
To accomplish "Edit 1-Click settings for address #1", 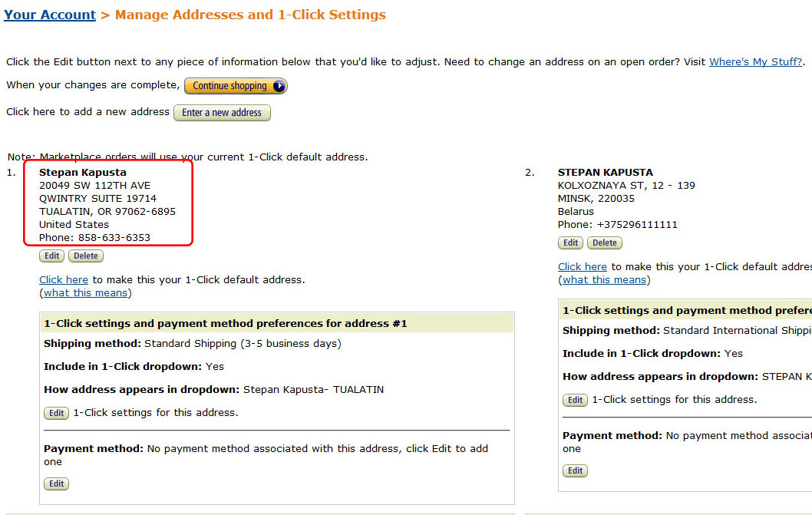I will (x=57, y=413).
